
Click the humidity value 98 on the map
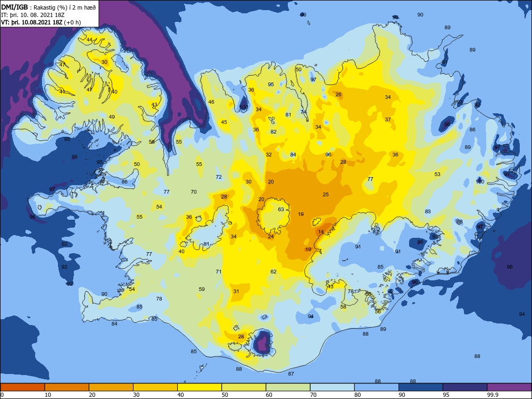pyautogui.click(x=447, y=124)
